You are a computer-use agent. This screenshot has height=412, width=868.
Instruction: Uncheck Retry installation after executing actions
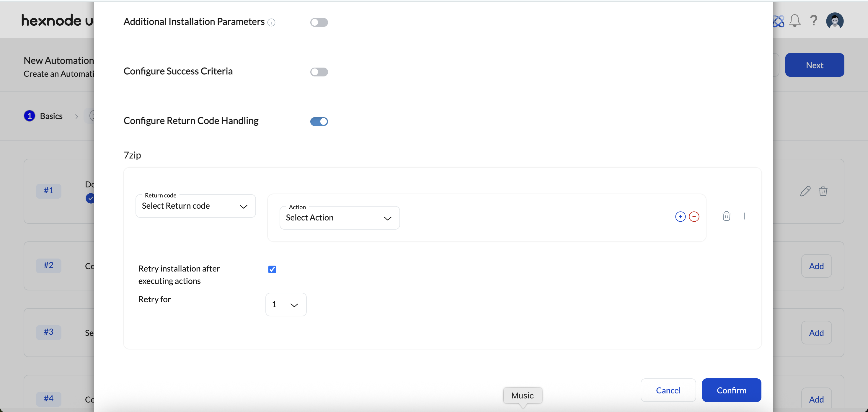click(x=272, y=269)
